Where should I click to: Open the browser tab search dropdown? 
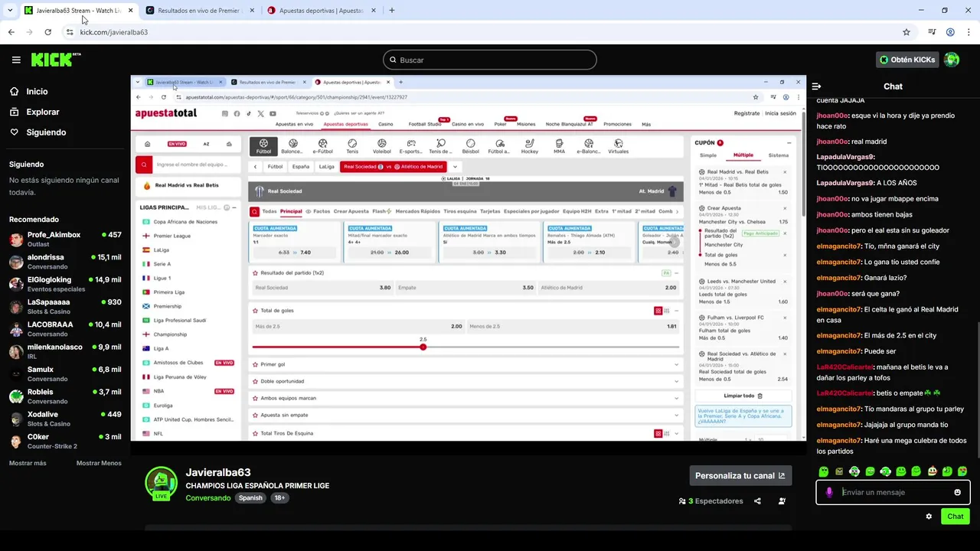pos(10,11)
